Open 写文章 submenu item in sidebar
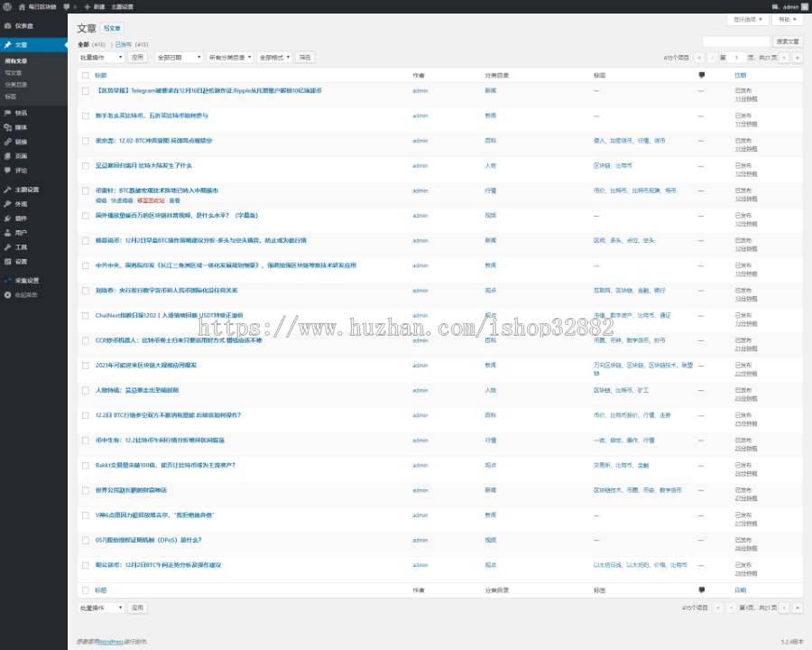 (14, 73)
